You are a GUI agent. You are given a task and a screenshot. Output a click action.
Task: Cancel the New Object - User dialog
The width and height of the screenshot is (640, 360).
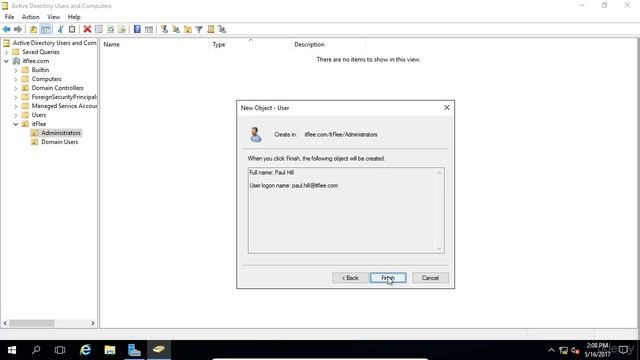[430, 278]
